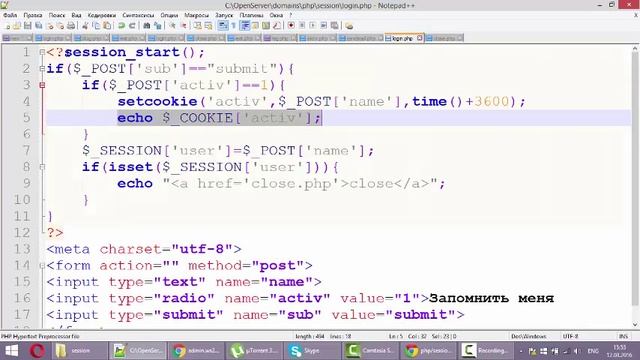Click Dos\Windows in status bar
The image size is (640, 360).
[529, 336]
